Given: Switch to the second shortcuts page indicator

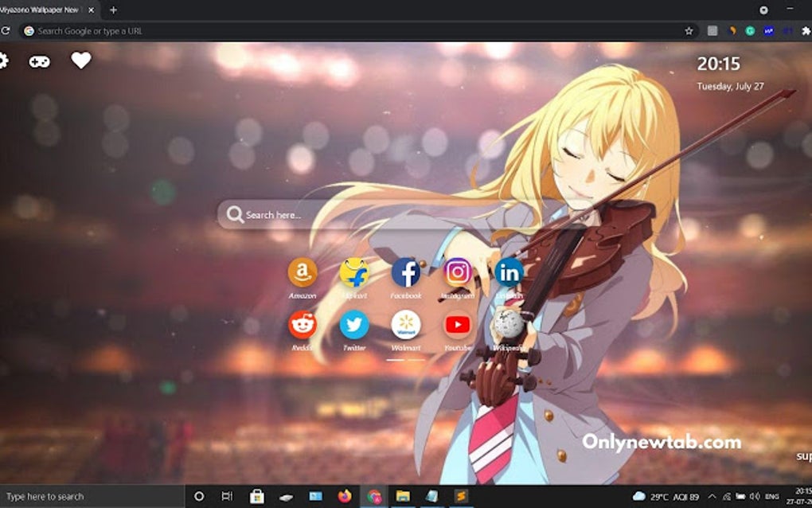Looking at the screenshot, I should (416, 359).
